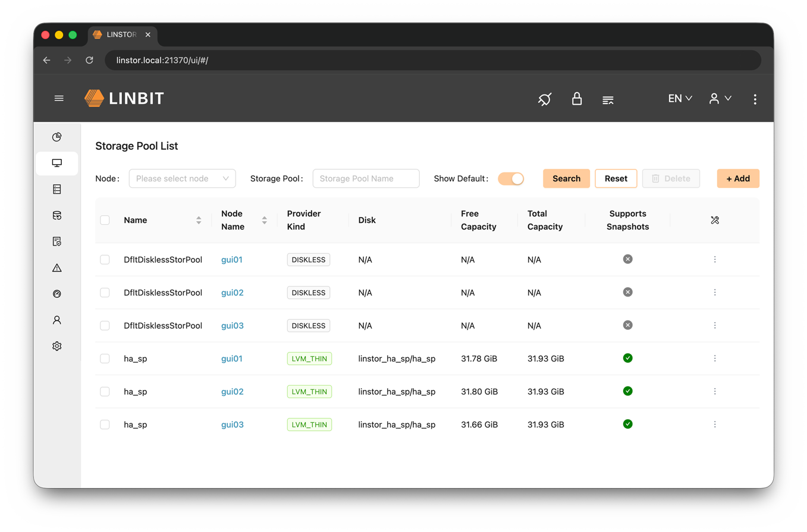The width and height of the screenshot is (807, 532).
Task: Click the connection plug icon in header
Action: click(x=545, y=99)
